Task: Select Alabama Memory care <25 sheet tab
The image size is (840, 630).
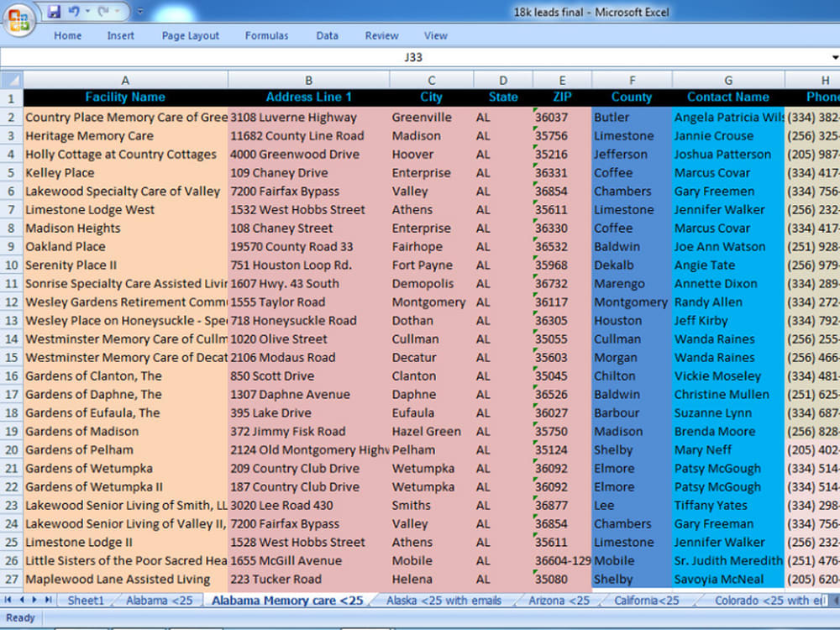Action: [x=287, y=601]
